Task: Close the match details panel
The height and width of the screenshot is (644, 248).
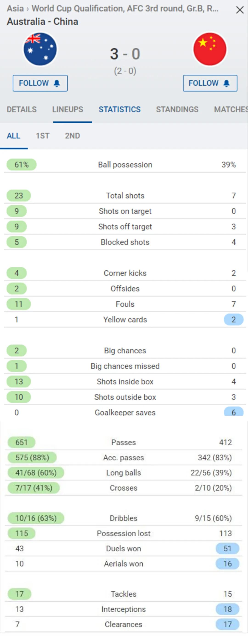Action: click(x=240, y=10)
